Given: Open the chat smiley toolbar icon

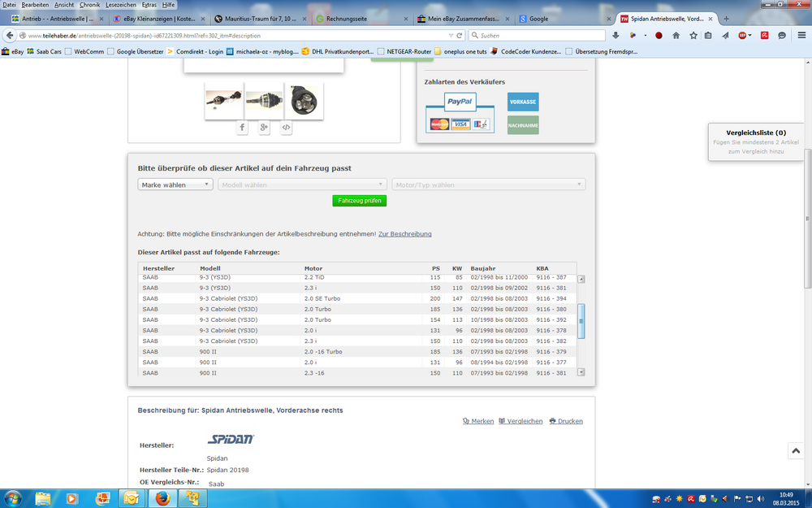Looking at the screenshot, I should pyautogui.click(x=782, y=35).
